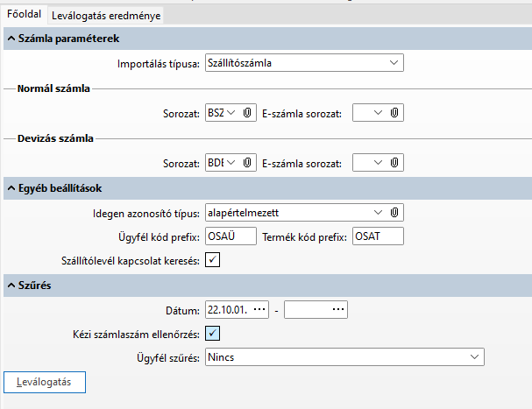Open date picker for the start Dátum
Viewport: 532px width, 409px height.
pos(259,308)
